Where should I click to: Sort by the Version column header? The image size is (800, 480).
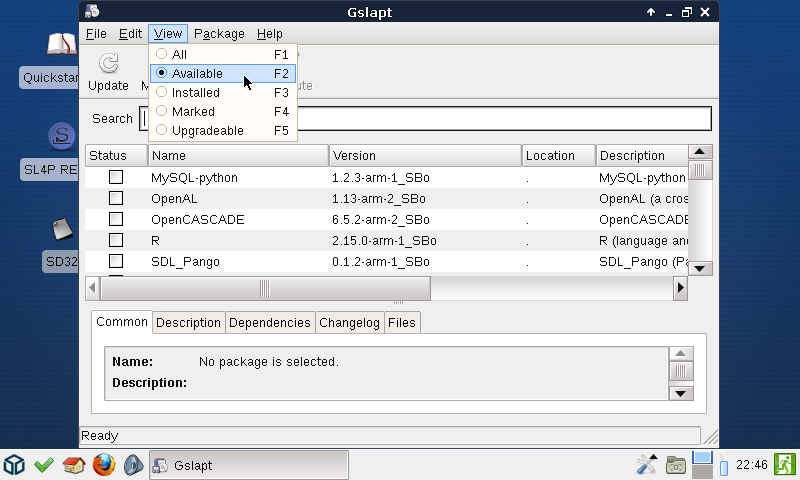coord(426,156)
